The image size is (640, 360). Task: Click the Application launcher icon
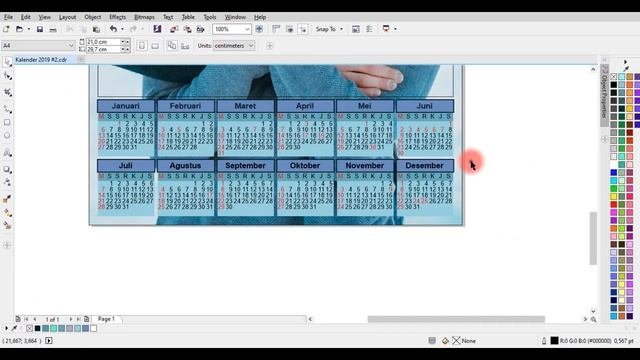pos(386,29)
